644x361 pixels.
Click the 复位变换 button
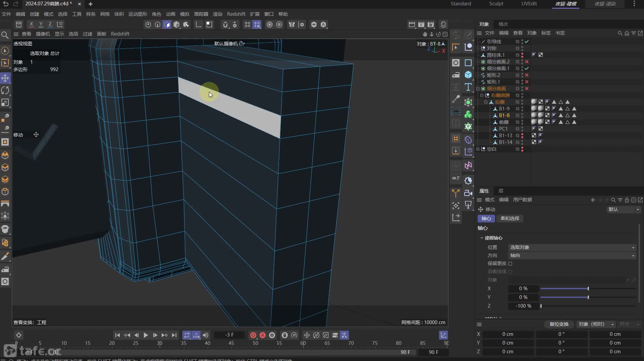click(559, 324)
